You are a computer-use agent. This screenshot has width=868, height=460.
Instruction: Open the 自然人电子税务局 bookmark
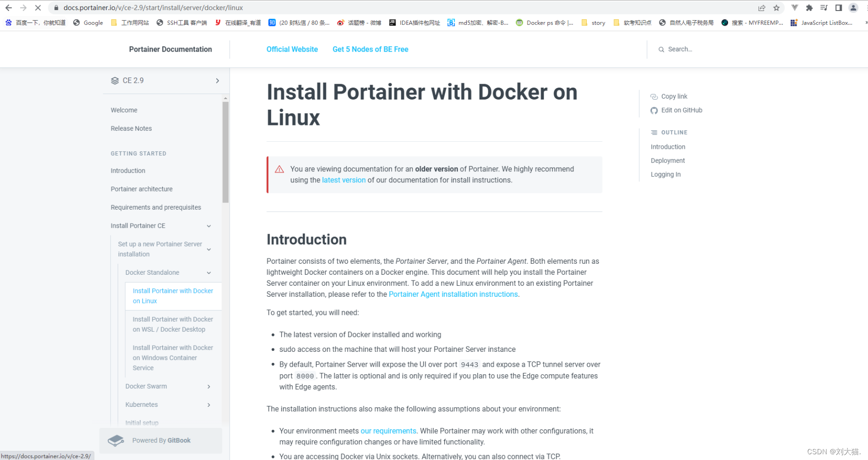coord(686,22)
